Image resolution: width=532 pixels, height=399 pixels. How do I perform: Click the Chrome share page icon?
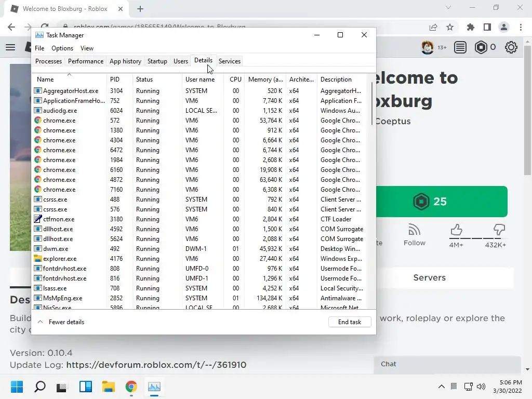coord(433,28)
